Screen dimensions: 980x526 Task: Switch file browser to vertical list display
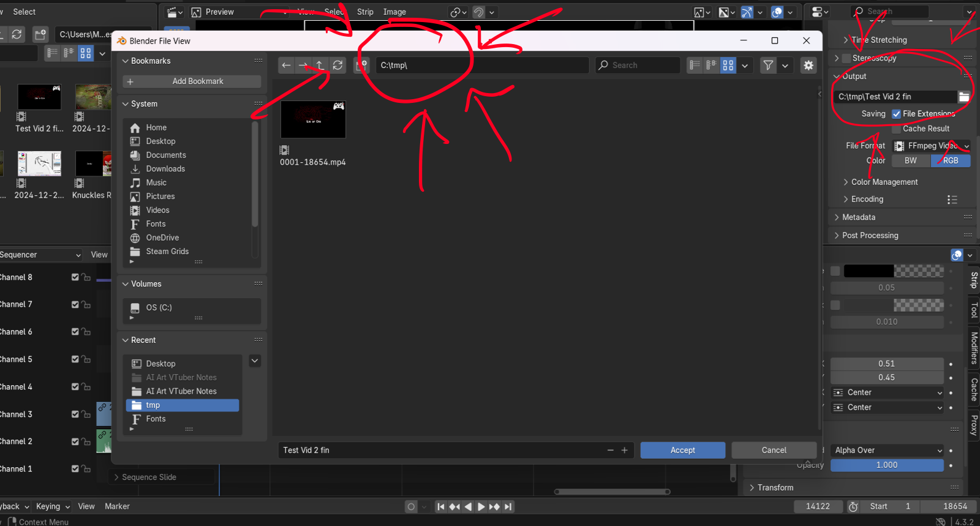coord(695,65)
